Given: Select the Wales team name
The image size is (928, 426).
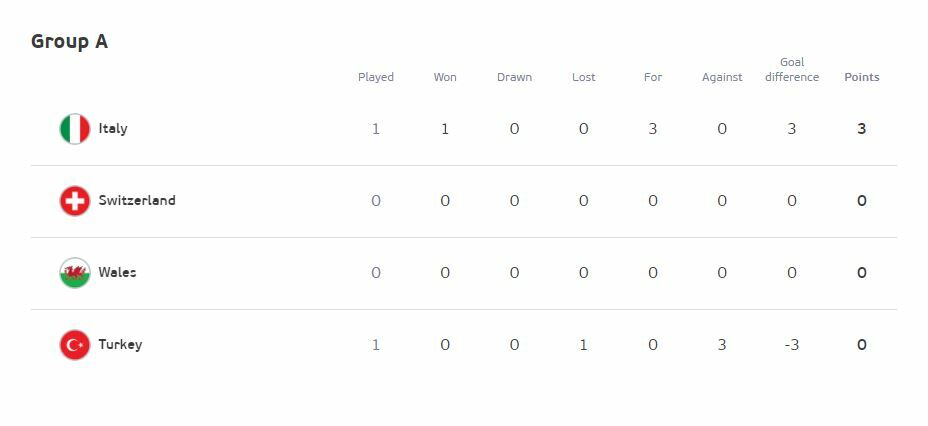Looking at the screenshot, I should (x=118, y=273).
